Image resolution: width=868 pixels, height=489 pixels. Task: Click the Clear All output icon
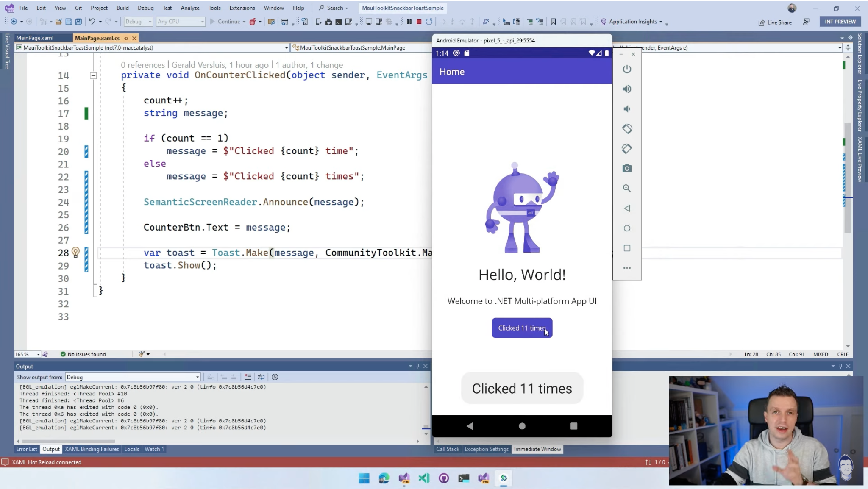coord(248,377)
